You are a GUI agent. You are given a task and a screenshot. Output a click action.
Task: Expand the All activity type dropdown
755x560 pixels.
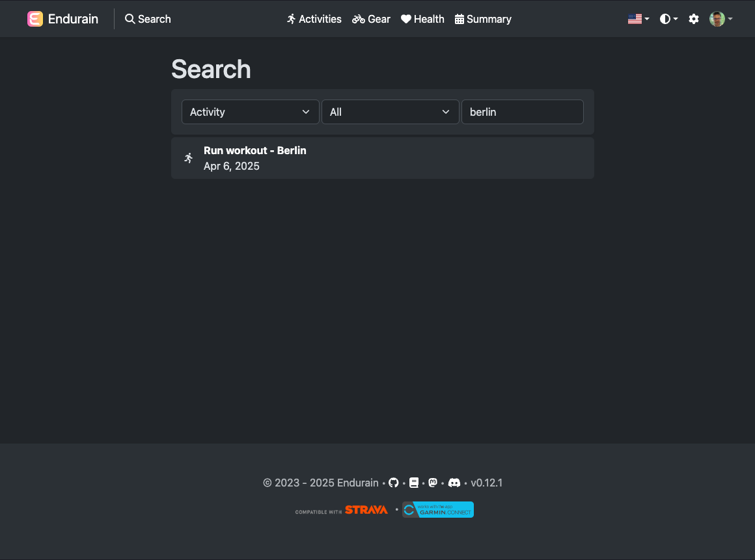pyautogui.click(x=390, y=112)
